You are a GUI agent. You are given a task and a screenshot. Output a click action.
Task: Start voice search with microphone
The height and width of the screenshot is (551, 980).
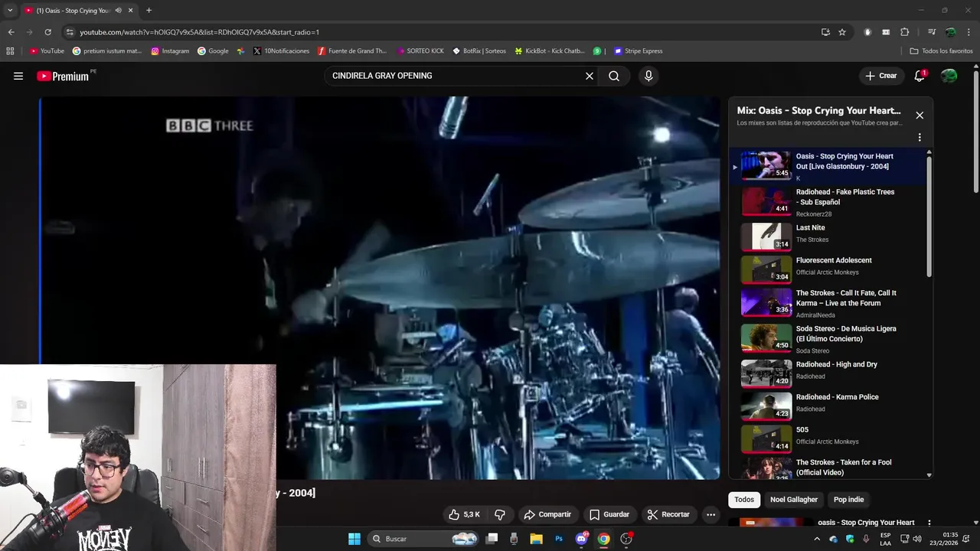pyautogui.click(x=648, y=76)
